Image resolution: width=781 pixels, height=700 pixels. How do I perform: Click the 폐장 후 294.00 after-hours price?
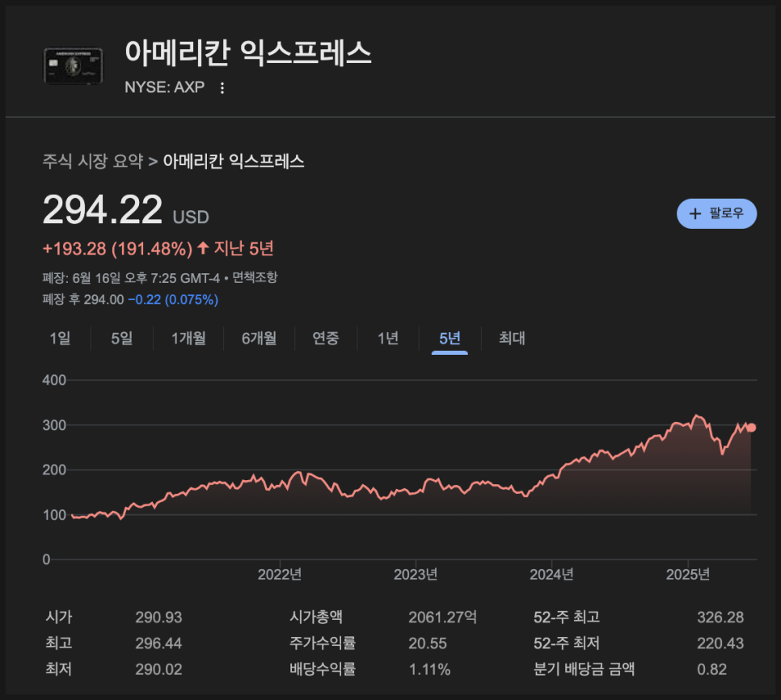pyautogui.click(x=83, y=300)
